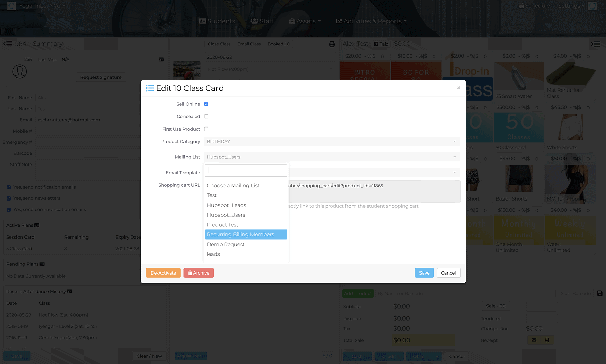
Task: Open the Pending Plans details icon
Action: pyautogui.click(x=42, y=264)
